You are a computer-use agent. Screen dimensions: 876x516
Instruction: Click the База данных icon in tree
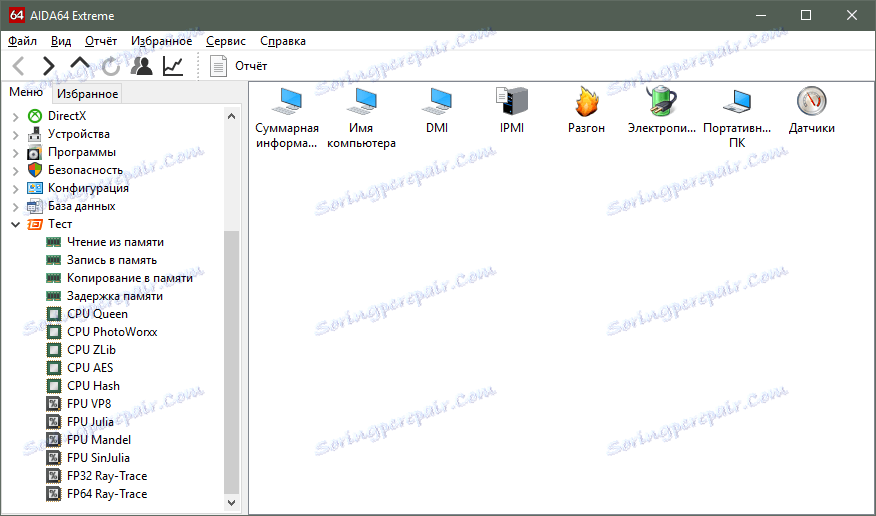coord(35,206)
